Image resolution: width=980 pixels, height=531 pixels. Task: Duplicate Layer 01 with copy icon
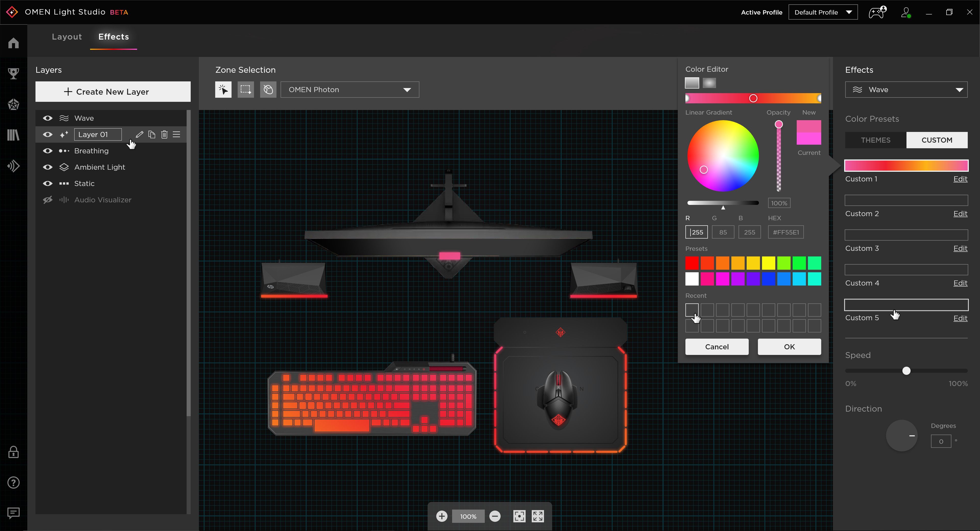(152, 134)
